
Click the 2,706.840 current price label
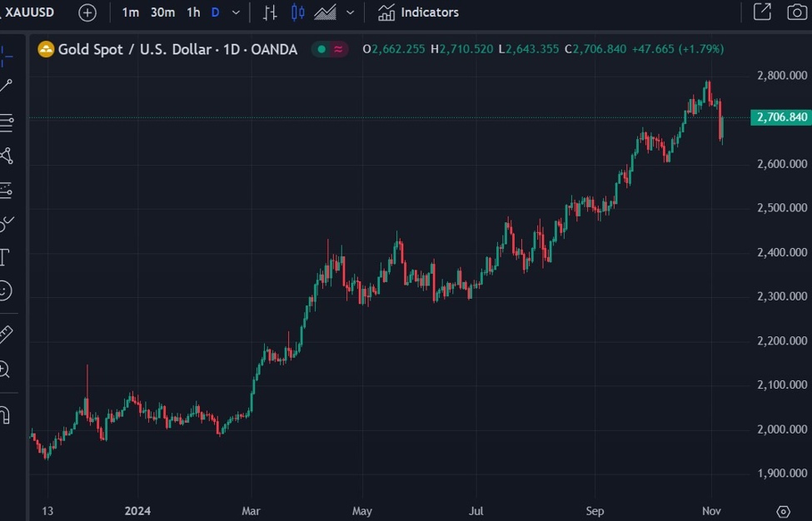(780, 117)
